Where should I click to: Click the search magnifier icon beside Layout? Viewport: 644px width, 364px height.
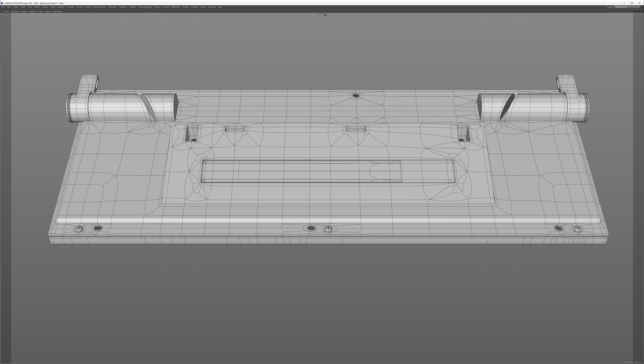642,7
